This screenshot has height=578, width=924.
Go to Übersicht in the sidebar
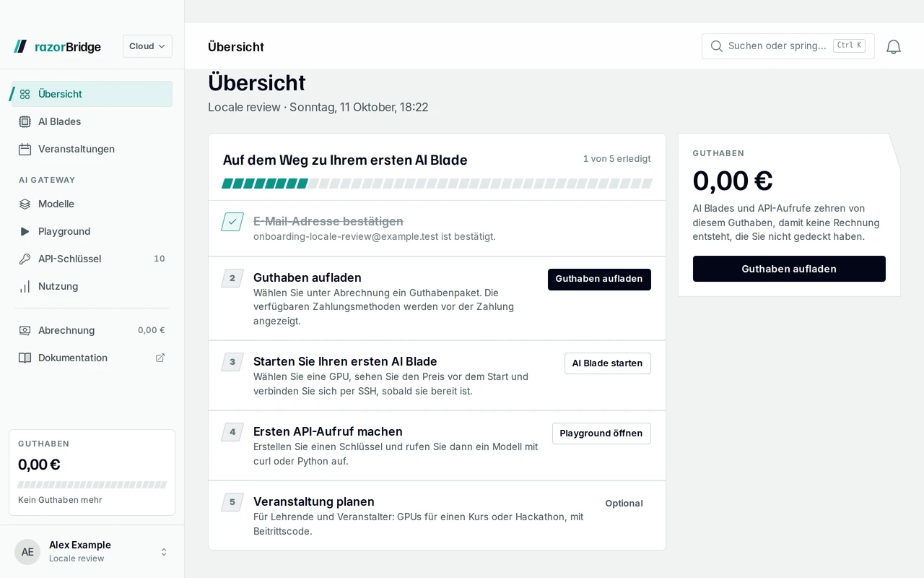click(92, 94)
